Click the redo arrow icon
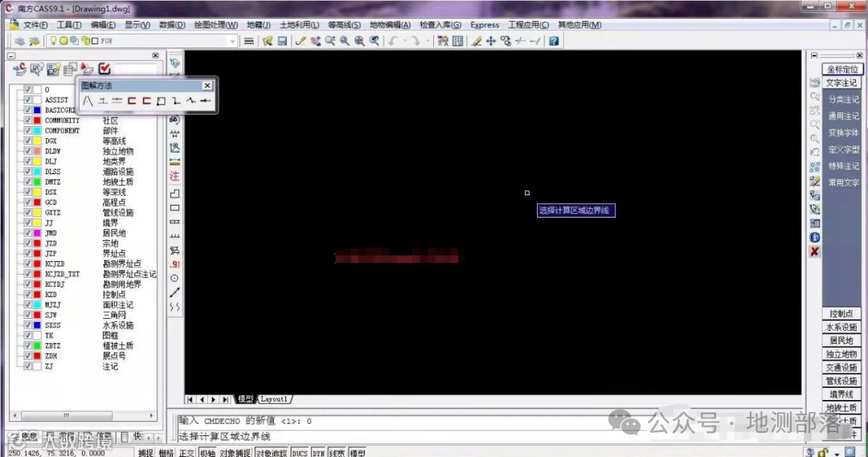Image resolution: width=868 pixels, height=457 pixels. 416,41
